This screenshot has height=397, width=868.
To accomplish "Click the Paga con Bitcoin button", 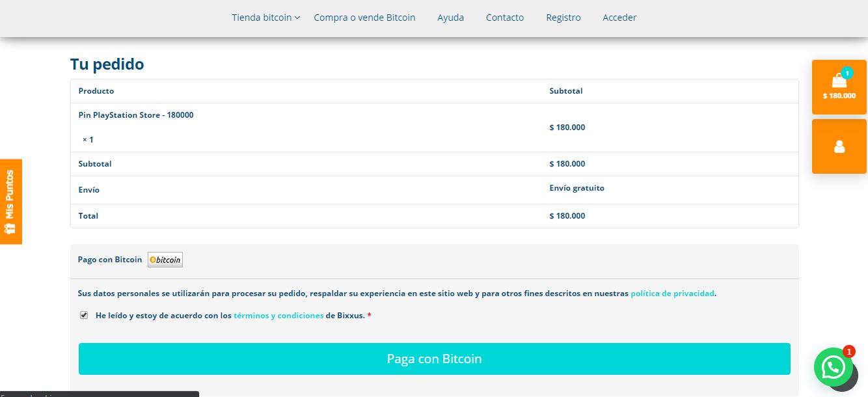I will 435,359.
